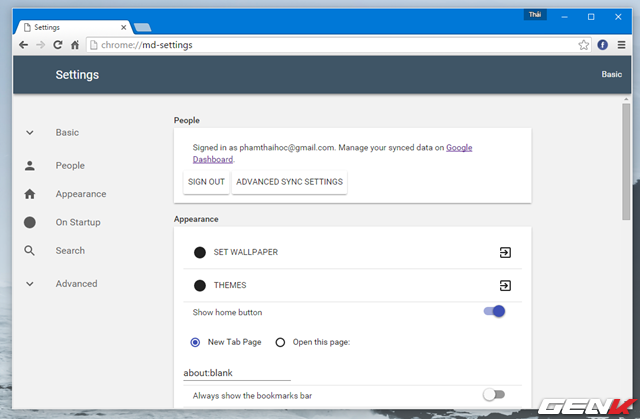Collapse the Basic section in sidebar
The height and width of the screenshot is (419, 640).
(x=30, y=132)
